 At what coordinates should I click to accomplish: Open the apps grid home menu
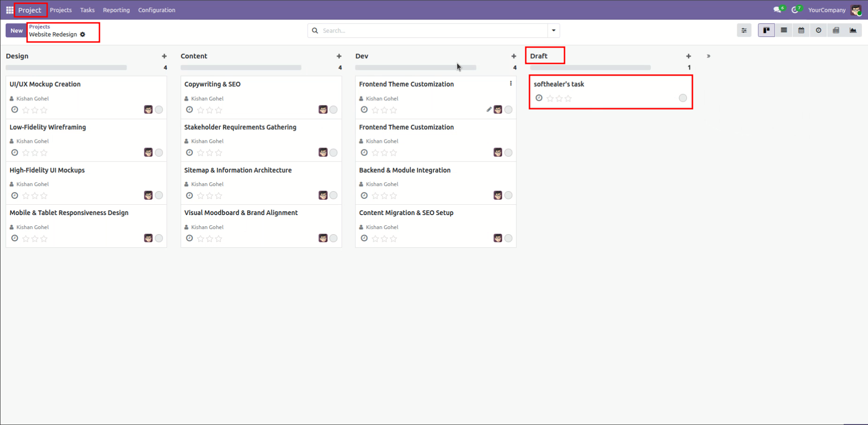point(9,10)
